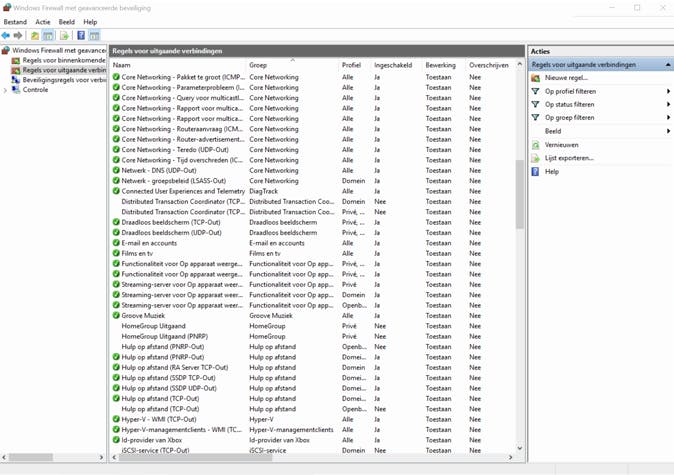Sort by the Naam column header
The width and height of the screenshot is (674, 475).
coord(178,65)
